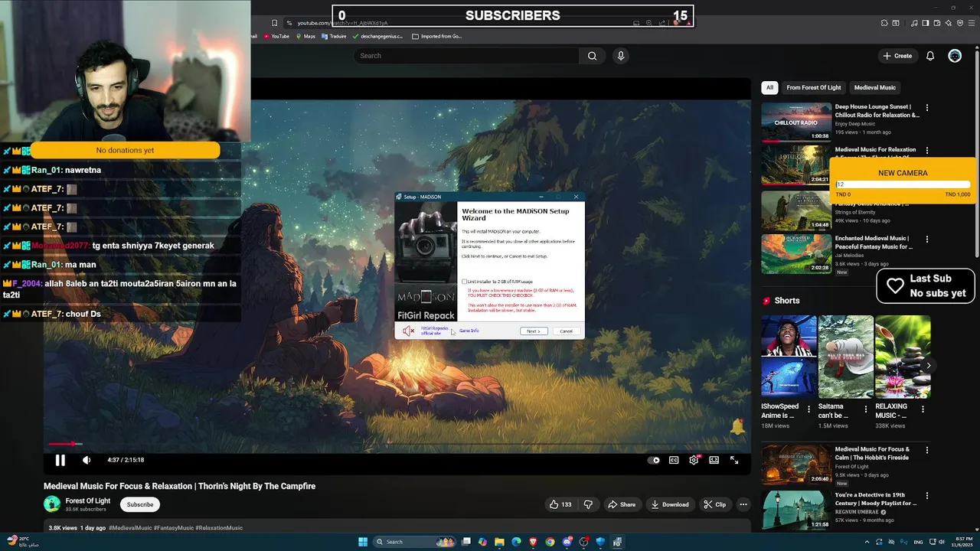Check the Limit installer to 2 GB RAM box
Image resolution: width=980 pixels, height=551 pixels.
[x=464, y=282]
